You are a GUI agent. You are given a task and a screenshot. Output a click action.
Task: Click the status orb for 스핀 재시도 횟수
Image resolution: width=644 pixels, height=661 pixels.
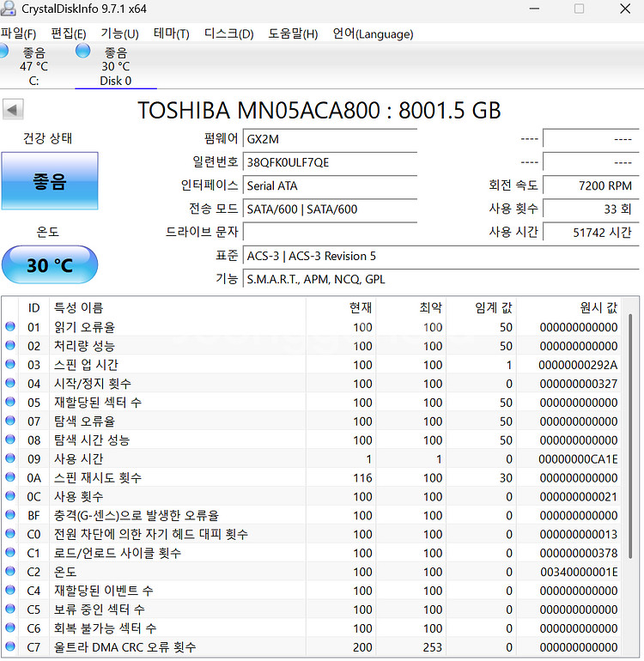[10, 476]
